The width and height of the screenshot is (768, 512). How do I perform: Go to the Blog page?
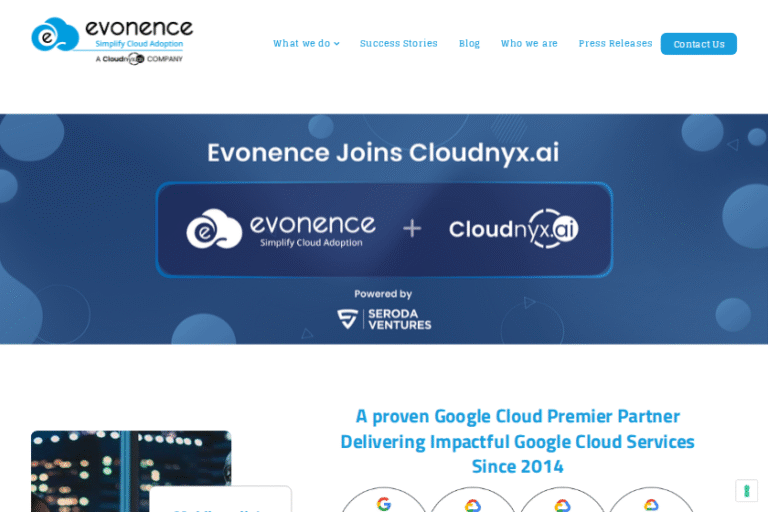469,44
